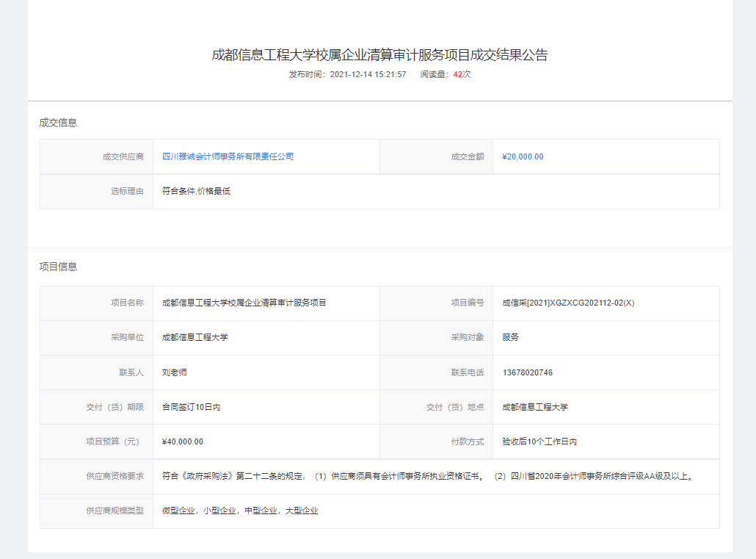Select the qualification text starting 符合《政府采购法》
The image size is (756, 559).
pos(429,477)
